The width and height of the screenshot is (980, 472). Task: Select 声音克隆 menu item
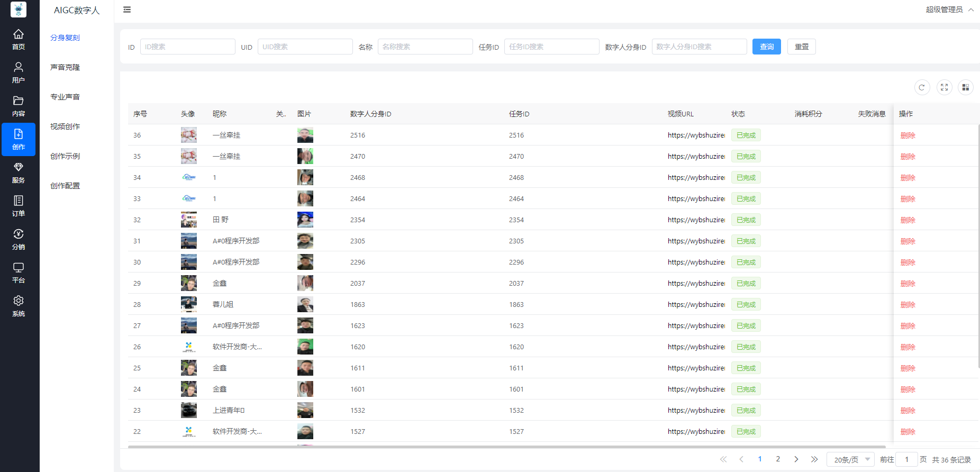point(65,67)
